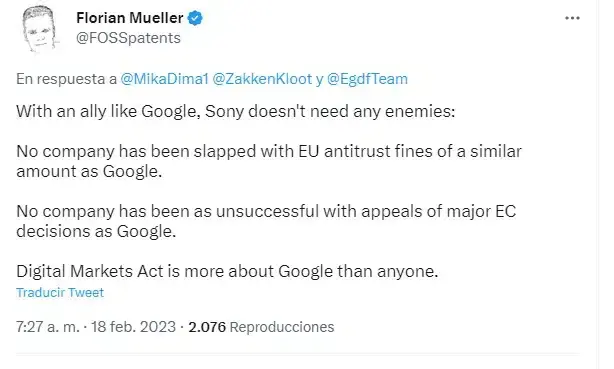Image resolution: width=614 pixels, height=369 pixels.
Task: Click 'decisions as Google.' text line
Action: pos(96,231)
